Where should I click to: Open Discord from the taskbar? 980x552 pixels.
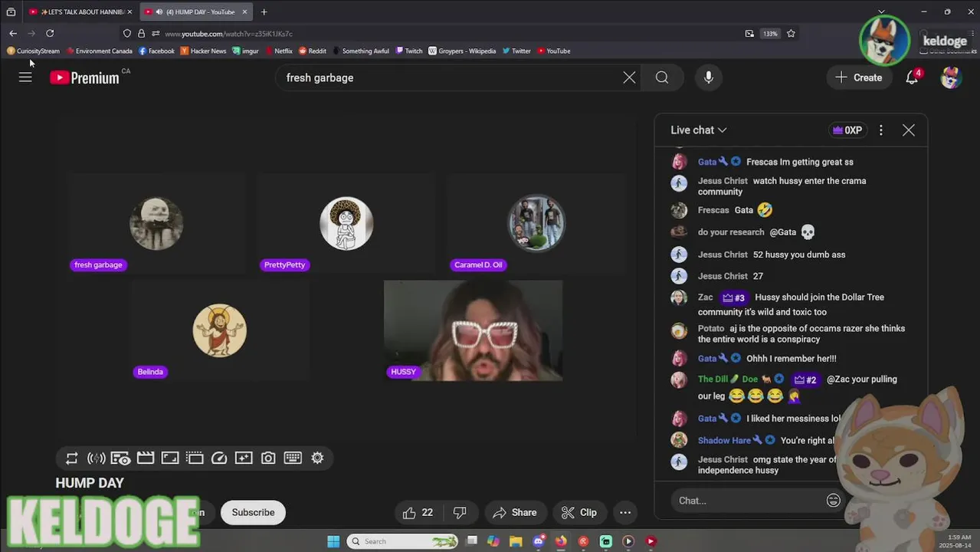[x=538, y=541]
